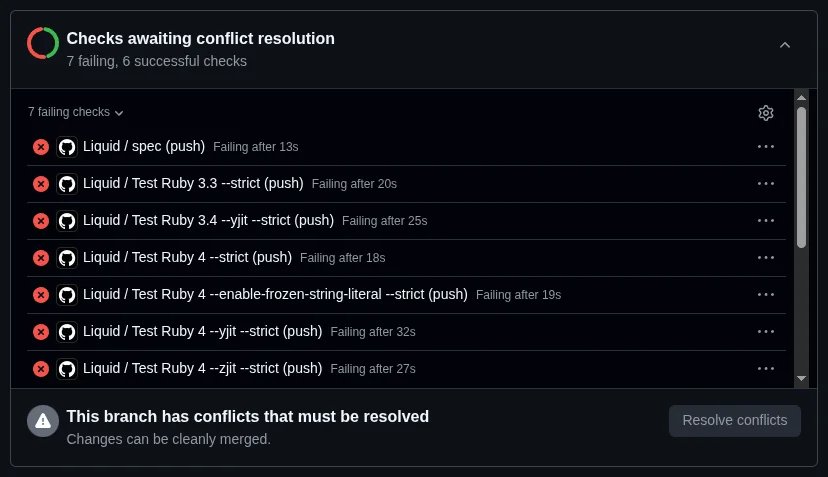Image resolution: width=828 pixels, height=477 pixels.
Task: Click the red X icon for Ruby 3.4 --yjit
Action: tap(41, 221)
